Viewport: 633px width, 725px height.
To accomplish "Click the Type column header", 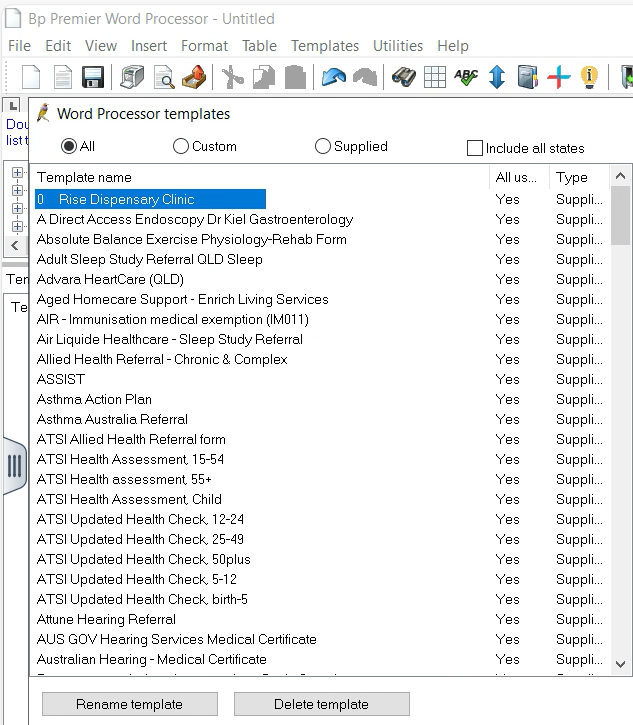I will 579,177.
